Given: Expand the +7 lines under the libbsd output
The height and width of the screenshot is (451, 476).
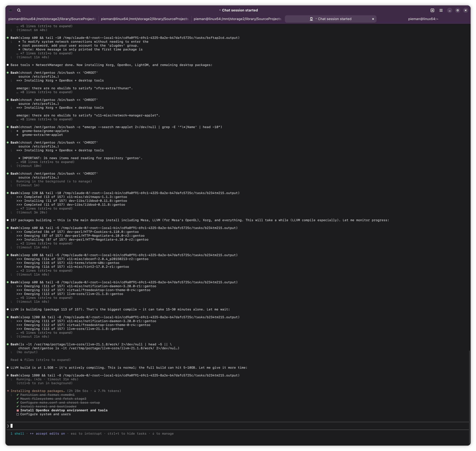Looking at the screenshot, I should [44, 209].
